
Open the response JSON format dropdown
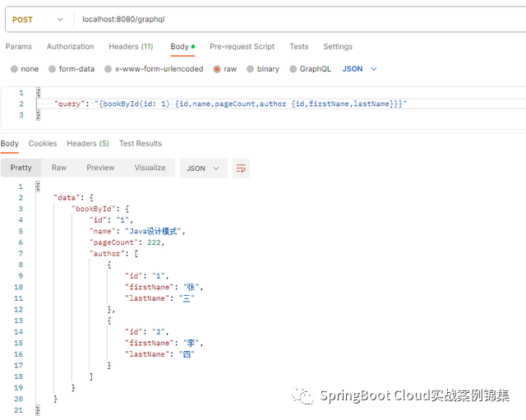(x=203, y=168)
